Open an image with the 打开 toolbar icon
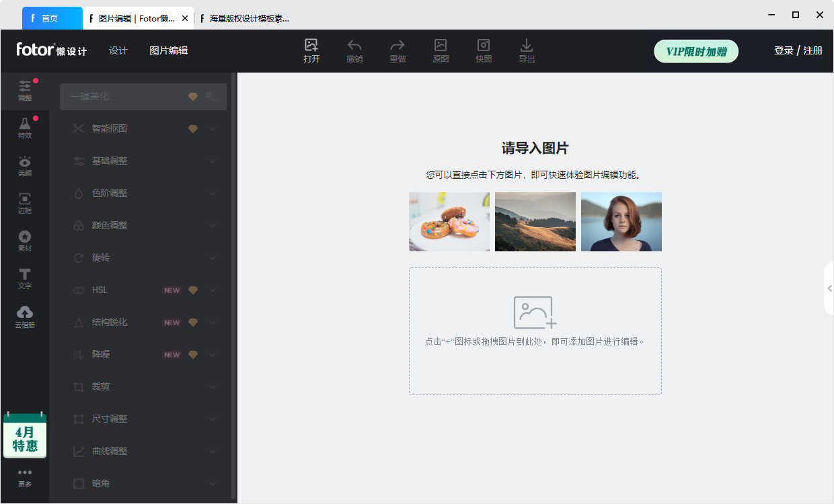Image resolution: width=834 pixels, height=504 pixels. (311, 50)
